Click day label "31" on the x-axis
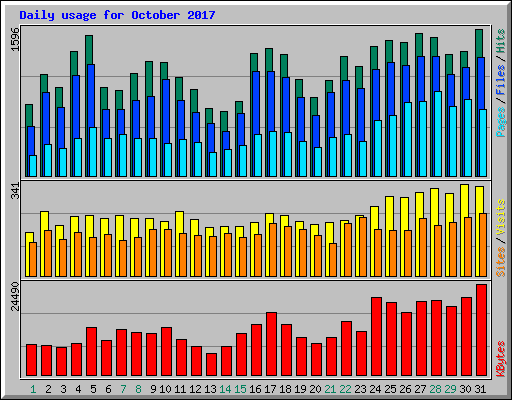512x400 pixels. [x=480, y=389]
